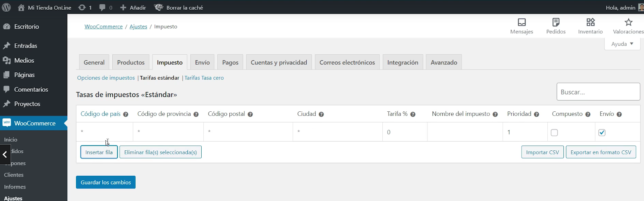Viewport: 644px width, 201px height.
Task: Click help icon next to Código postal
Action: 250,115
